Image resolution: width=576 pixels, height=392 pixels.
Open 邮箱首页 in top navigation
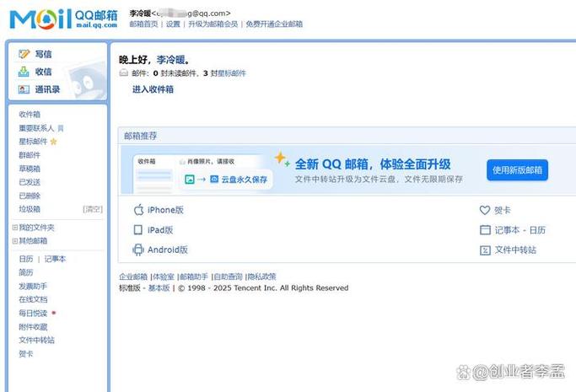pos(143,24)
